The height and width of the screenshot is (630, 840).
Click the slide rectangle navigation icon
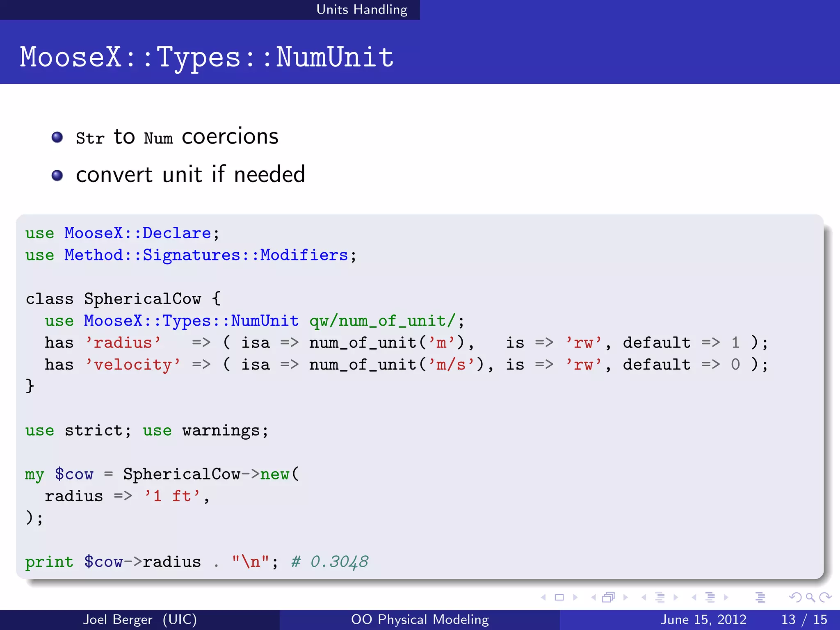559,598
